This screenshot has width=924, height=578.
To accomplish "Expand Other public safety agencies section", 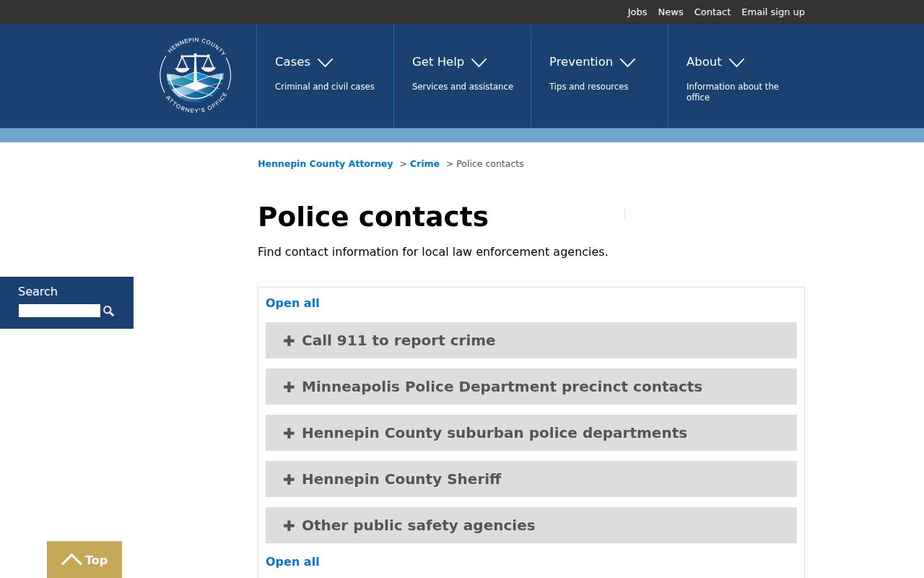I will point(531,525).
